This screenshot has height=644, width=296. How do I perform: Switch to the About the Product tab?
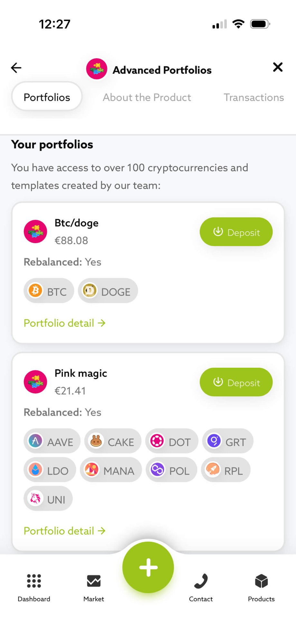click(147, 97)
